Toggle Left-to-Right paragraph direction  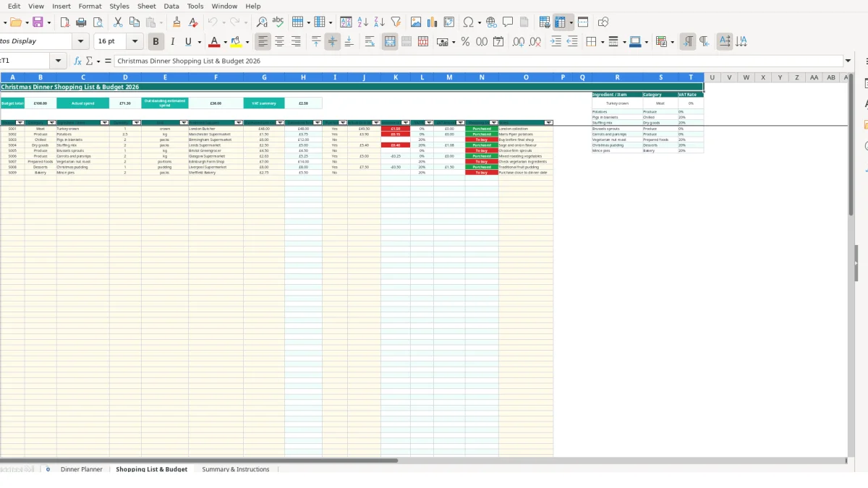[688, 42]
